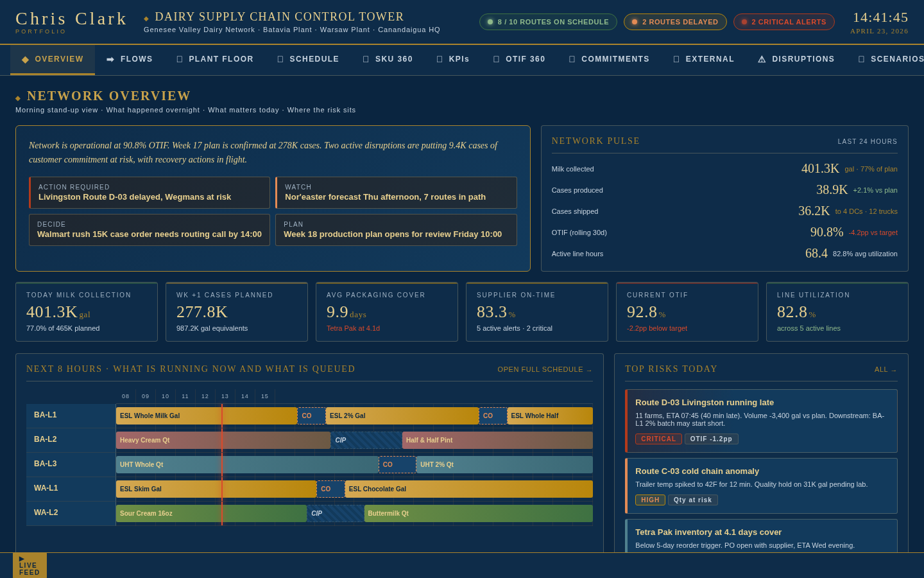This screenshot has height=578, width=924.
Task: Click the Plant Floor tab icon
Action: pos(180,59)
